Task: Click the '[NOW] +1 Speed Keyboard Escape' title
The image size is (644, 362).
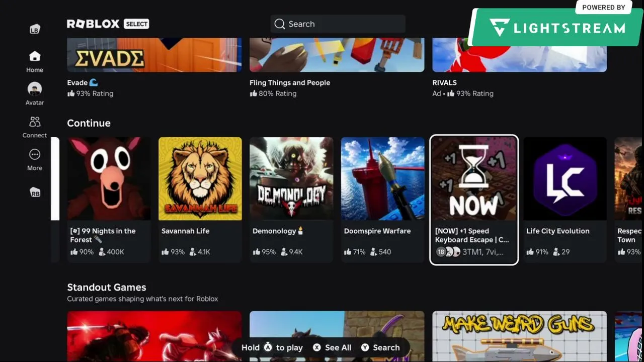Action: (x=472, y=235)
